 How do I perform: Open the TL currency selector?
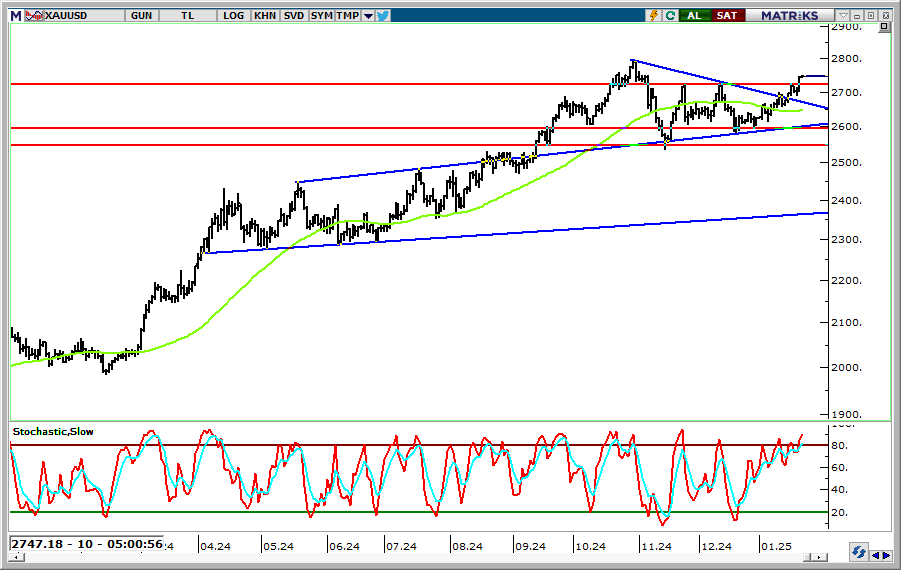click(x=189, y=15)
